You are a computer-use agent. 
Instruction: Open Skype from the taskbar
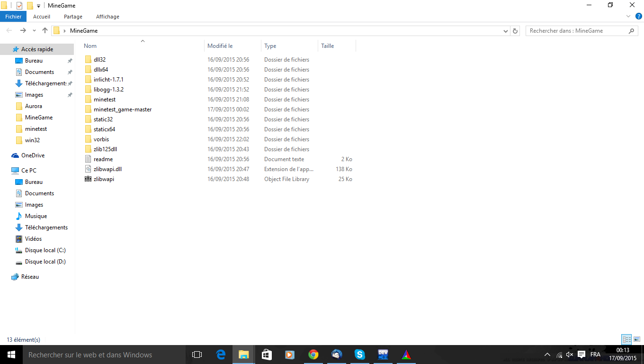(x=359, y=355)
